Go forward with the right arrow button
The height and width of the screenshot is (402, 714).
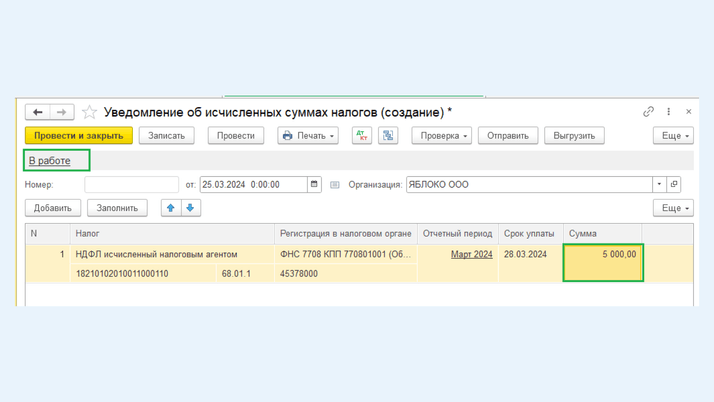(62, 112)
